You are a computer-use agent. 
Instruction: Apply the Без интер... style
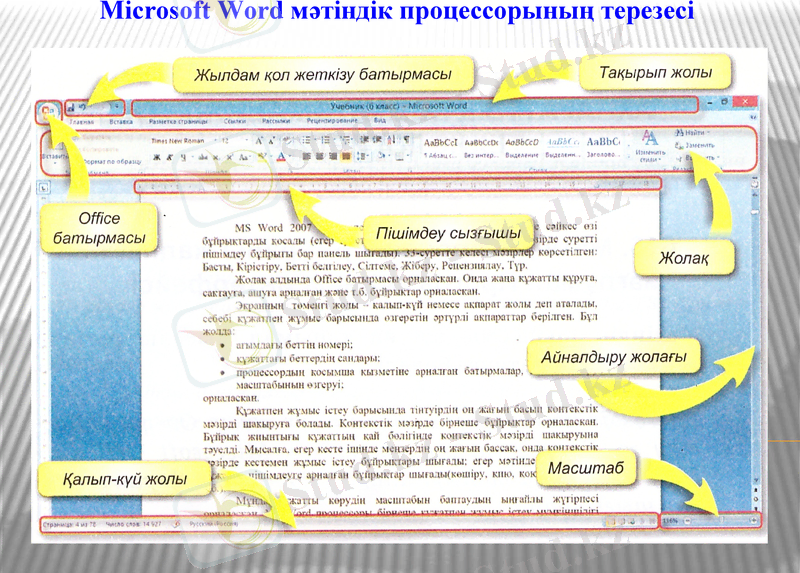coord(481,148)
